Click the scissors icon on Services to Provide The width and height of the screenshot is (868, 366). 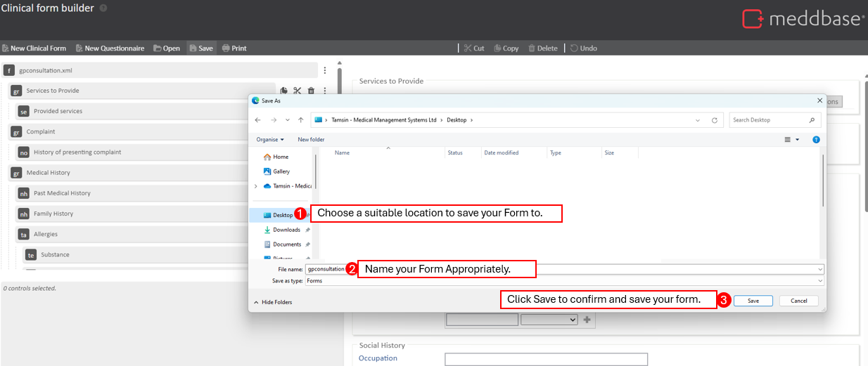coord(298,91)
